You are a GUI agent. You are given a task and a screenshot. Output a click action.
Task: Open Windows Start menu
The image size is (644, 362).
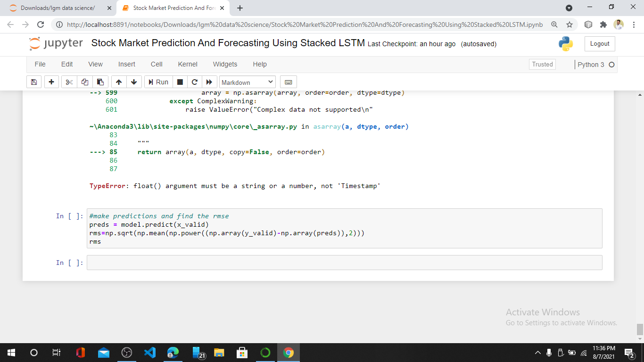click(x=11, y=352)
